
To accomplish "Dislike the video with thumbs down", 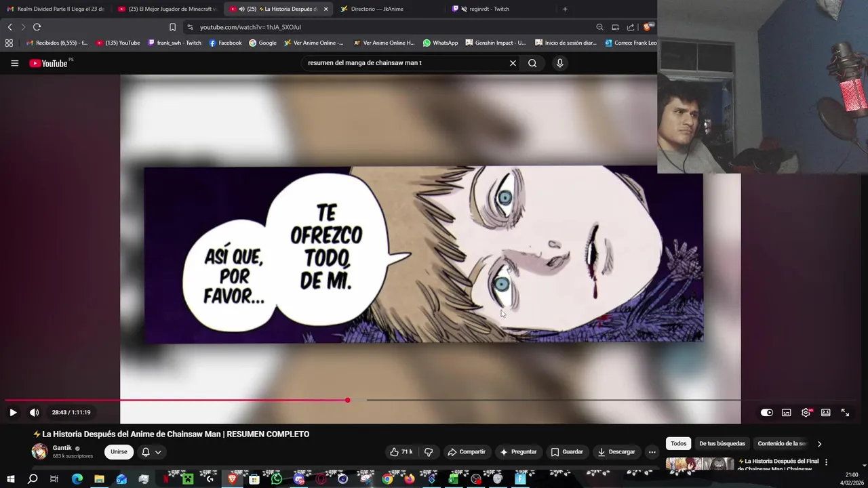I will 429,452.
